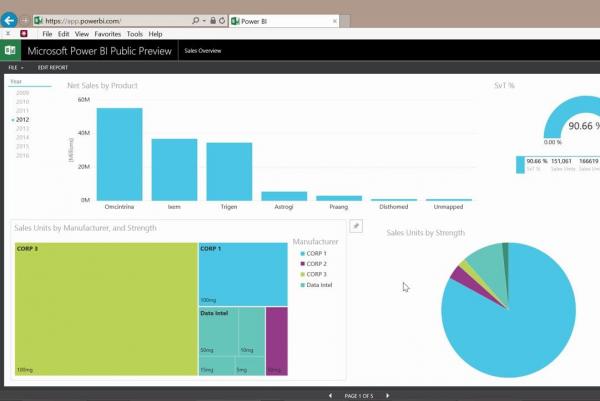
Task: Open the address bar search dropdown arrow
Action: coord(203,20)
